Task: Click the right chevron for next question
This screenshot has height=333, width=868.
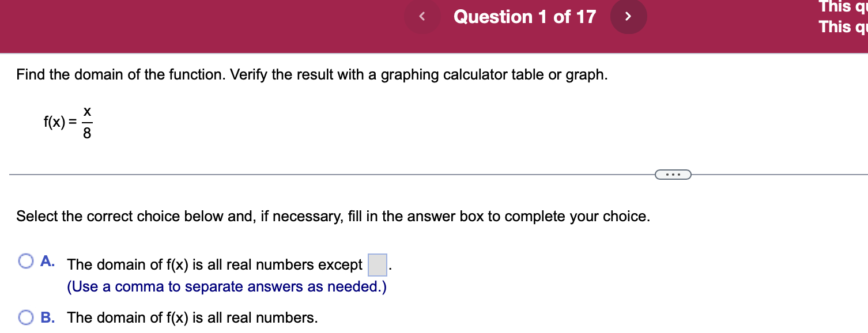Action: click(628, 16)
